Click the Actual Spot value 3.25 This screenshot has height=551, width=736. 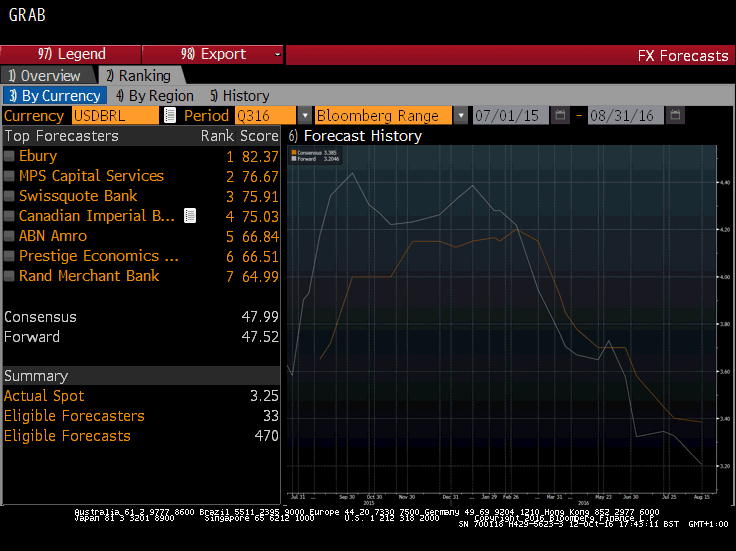coord(264,396)
